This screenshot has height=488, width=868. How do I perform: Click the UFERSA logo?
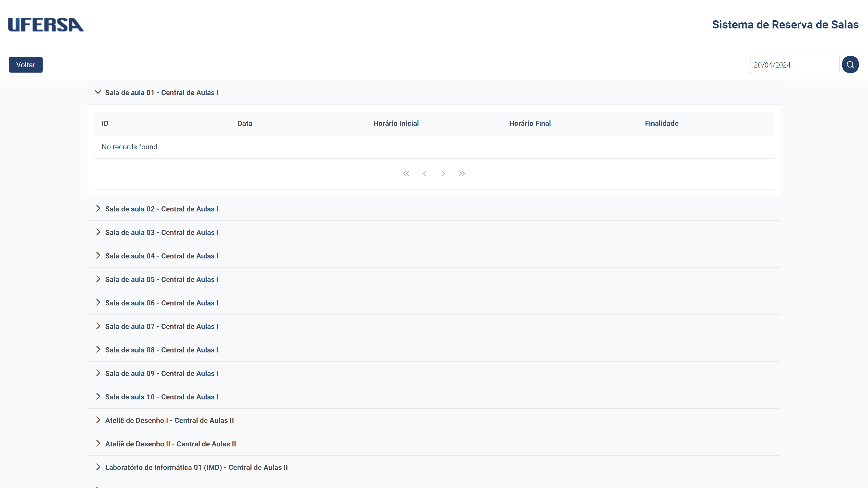coord(46,25)
